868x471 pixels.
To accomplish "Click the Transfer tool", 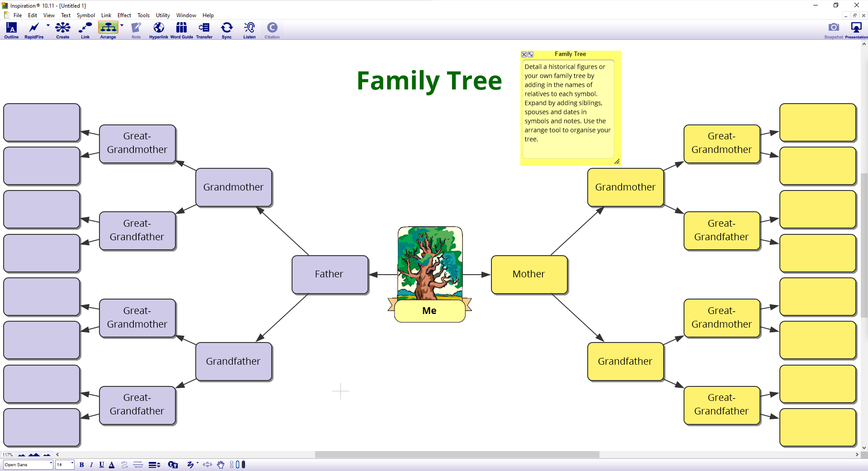I will click(204, 30).
